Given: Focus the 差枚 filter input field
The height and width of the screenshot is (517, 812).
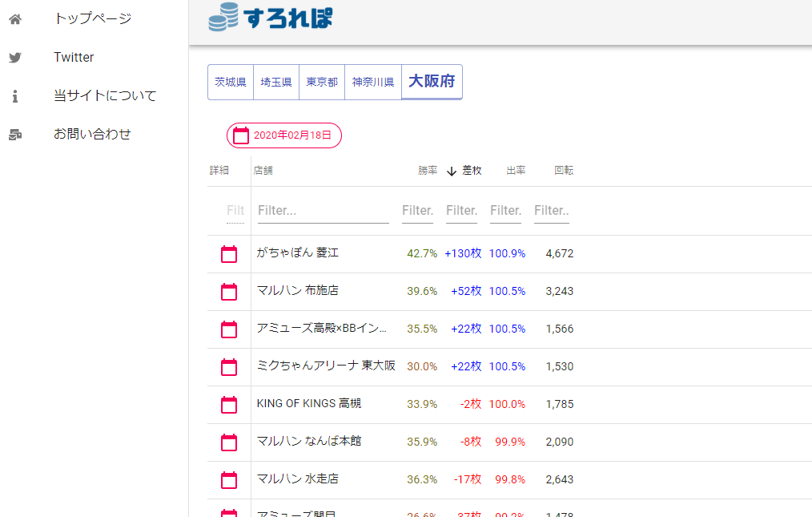Looking at the screenshot, I should coord(461,211).
